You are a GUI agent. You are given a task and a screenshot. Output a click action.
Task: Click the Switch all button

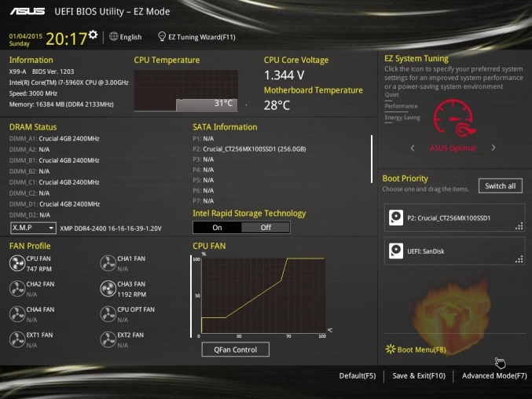(500, 186)
